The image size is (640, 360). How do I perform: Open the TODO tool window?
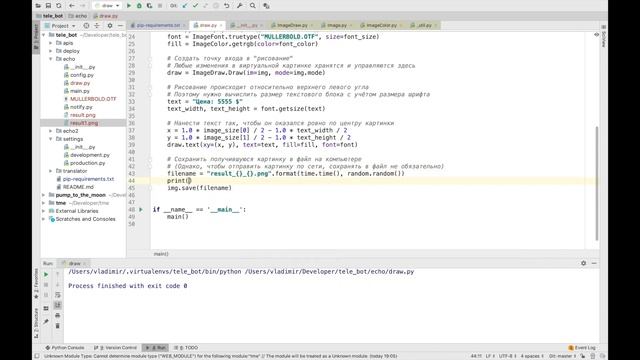point(186,348)
